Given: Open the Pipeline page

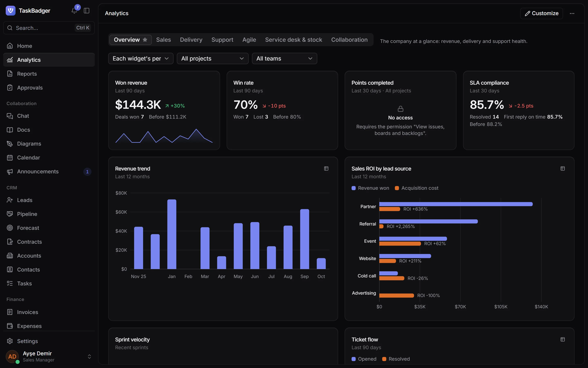Looking at the screenshot, I should coord(49,214).
